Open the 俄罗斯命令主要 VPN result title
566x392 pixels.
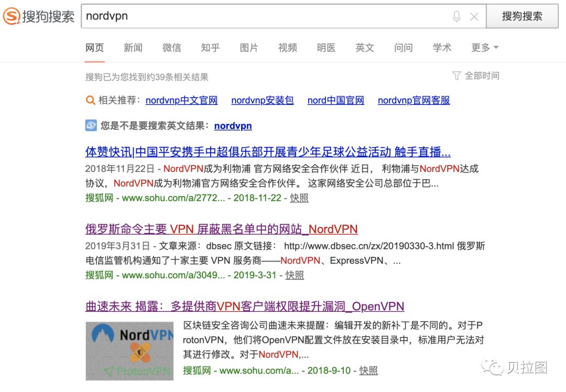[x=221, y=229]
